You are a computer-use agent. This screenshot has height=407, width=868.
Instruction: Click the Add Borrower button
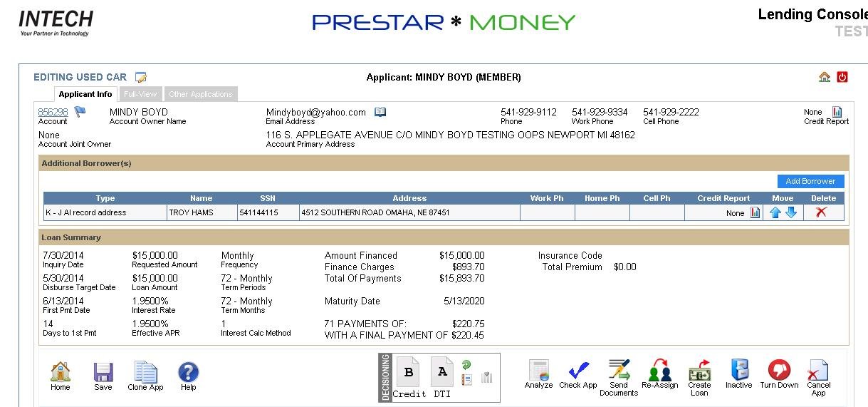click(x=810, y=181)
